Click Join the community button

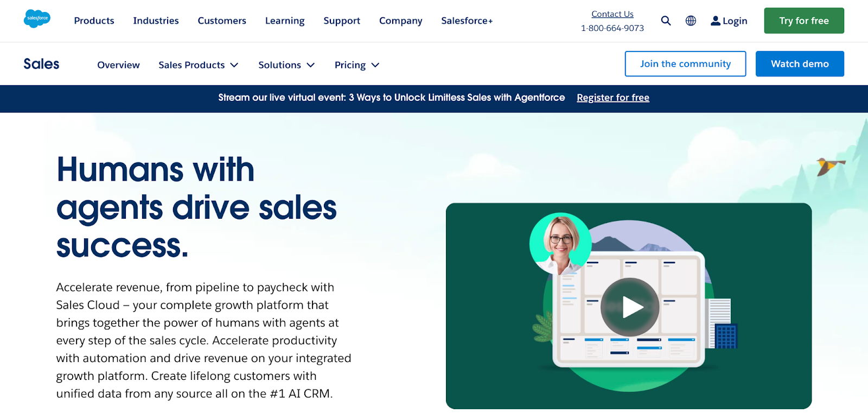click(x=685, y=64)
